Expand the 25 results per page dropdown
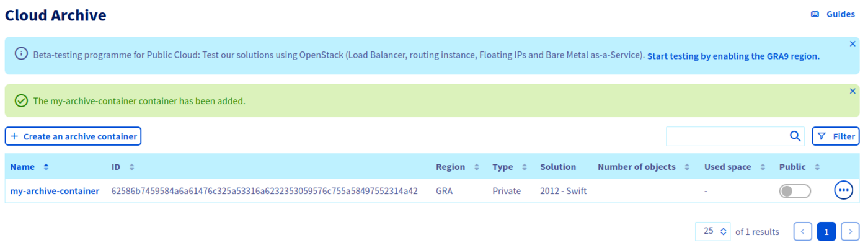 713,231
